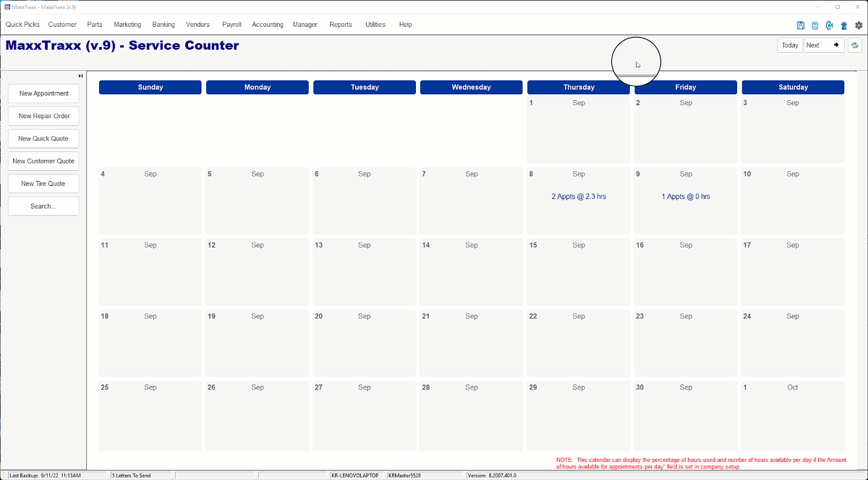The image size is (868, 480).
Task: Refresh calendar with green arrows icon
Action: coord(855,45)
